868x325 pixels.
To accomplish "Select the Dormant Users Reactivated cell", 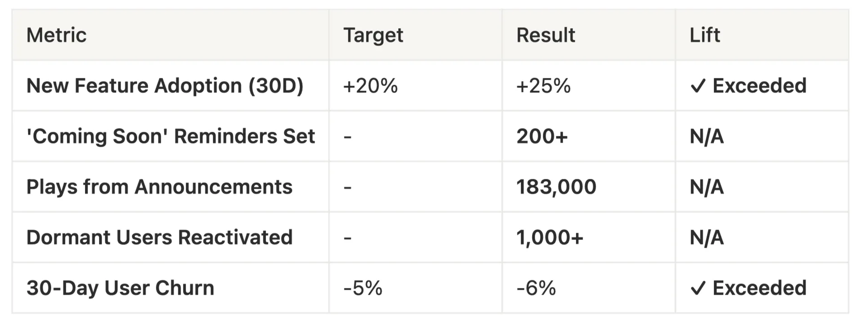I will pos(159,238).
